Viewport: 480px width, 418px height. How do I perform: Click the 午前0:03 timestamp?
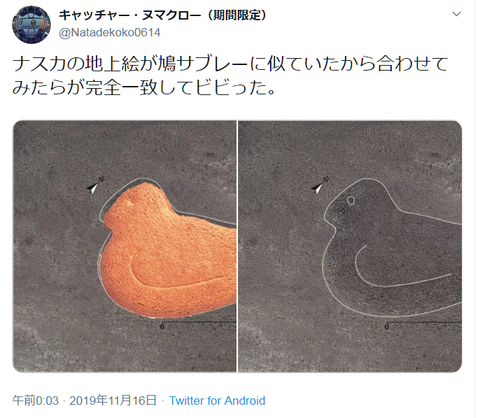[x=35, y=400]
